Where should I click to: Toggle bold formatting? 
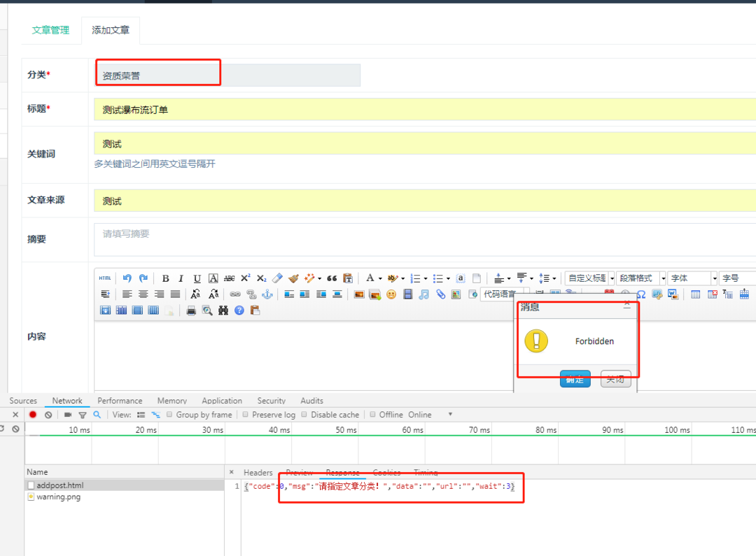coord(165,278)
